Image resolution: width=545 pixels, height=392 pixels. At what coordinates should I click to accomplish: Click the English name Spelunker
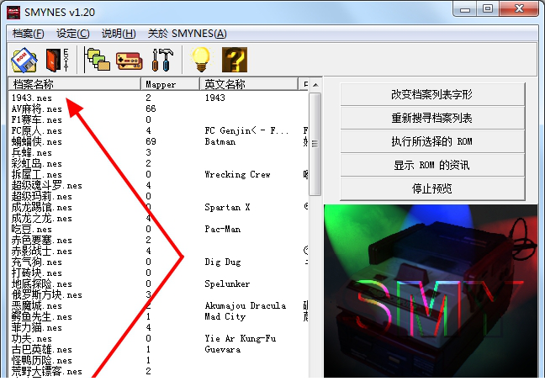tap(227, 284)
